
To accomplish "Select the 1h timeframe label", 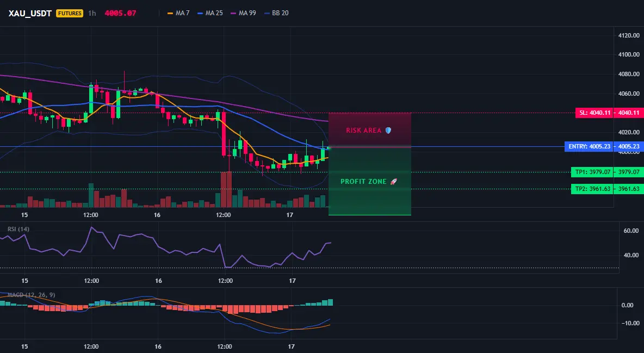I will coord(92,13).
